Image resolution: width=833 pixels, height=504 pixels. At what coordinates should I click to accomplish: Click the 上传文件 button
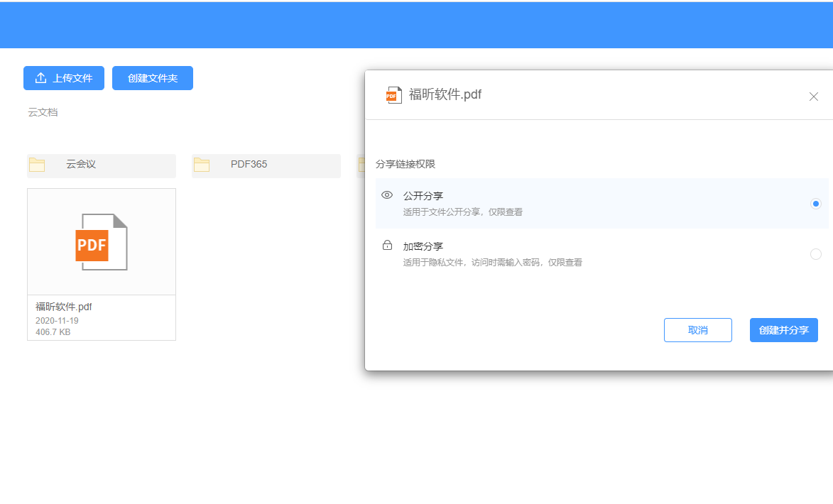[63, 78]
